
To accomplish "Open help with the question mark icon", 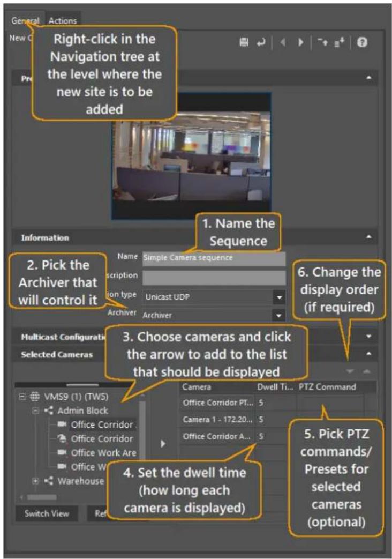I will (362, 42).
